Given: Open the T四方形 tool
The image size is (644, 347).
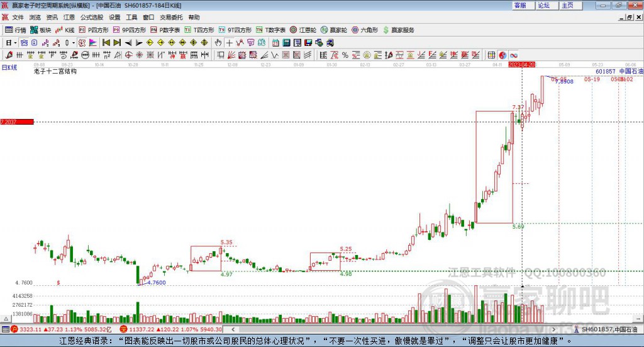Looking at the screenshot, I should click(x=199, y=30).
